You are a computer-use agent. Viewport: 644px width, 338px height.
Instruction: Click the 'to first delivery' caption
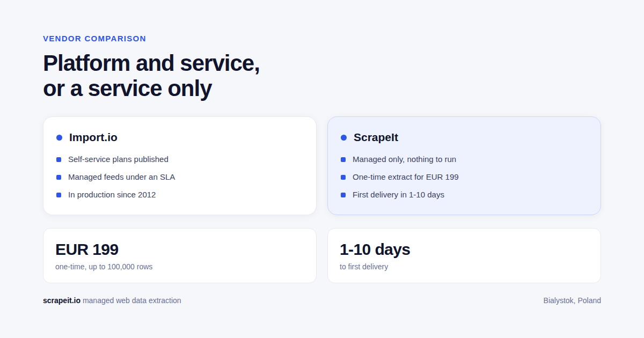point(364,267)
